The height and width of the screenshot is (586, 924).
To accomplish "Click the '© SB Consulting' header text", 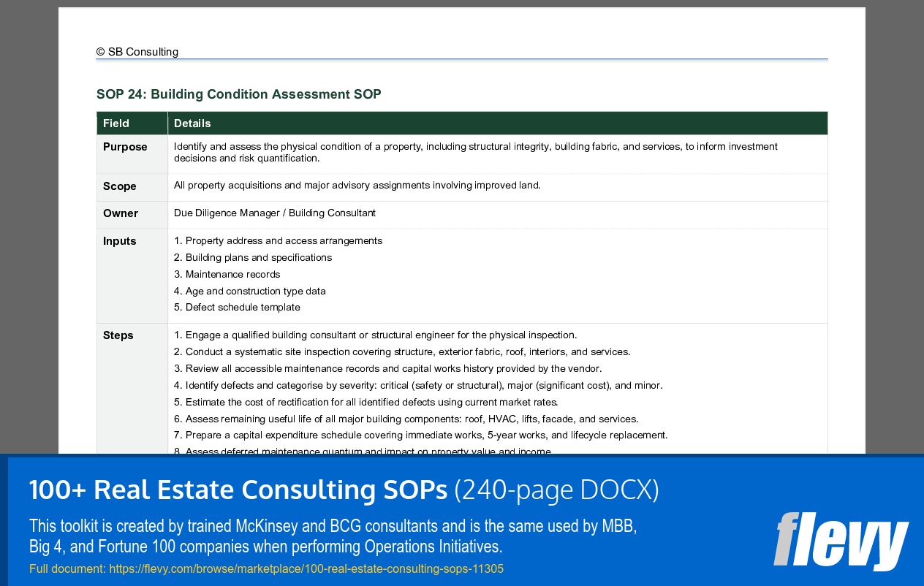I will pos(137,52).
